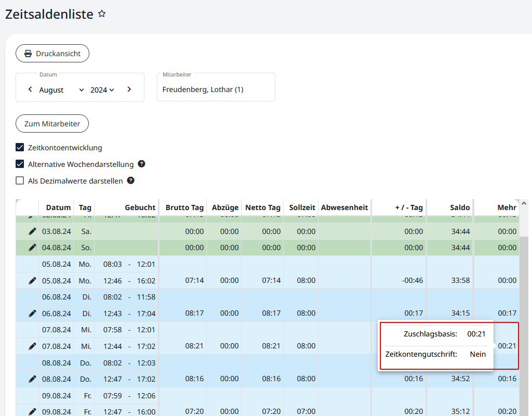The image size is (532, 416).
Task: Click the favorite star next to Zeitsaldenliste
Action: (102, 14)
